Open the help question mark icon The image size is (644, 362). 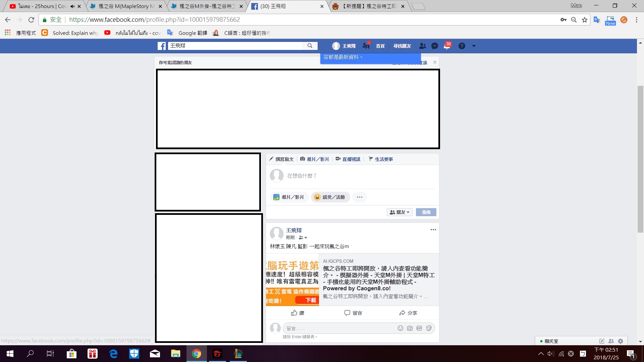click(x=462, y=46)
